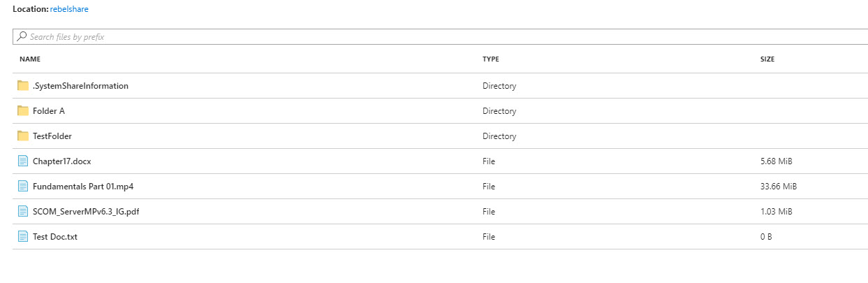The height and width of the screenshot is (283, 868).
Task: Open the .SystemShareInformation directory name
Action: pos(80,86)
